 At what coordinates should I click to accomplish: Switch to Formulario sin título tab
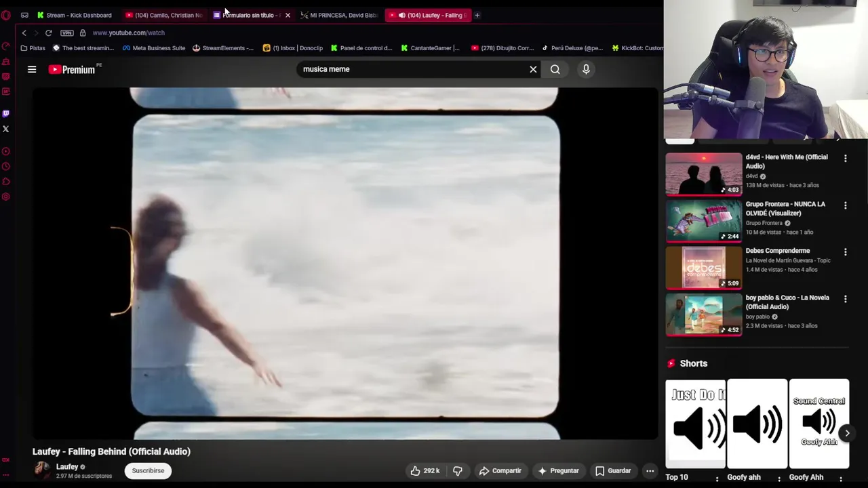pos(247,15)
